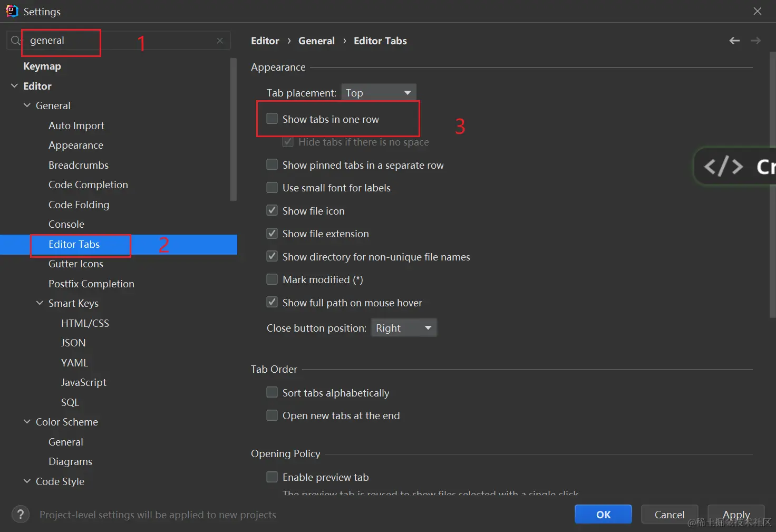Enable Show tabs in one row

(272, 119)
